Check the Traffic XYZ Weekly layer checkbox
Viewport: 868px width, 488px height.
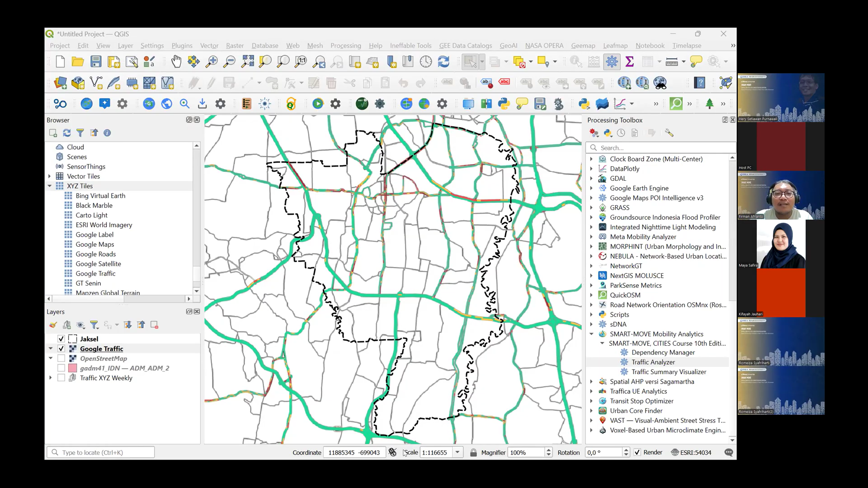click(x=61, y=378)
